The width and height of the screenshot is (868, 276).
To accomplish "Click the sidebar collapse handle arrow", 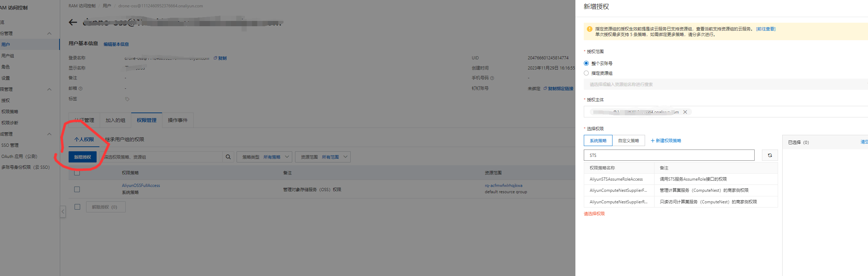I will point(63,212).
